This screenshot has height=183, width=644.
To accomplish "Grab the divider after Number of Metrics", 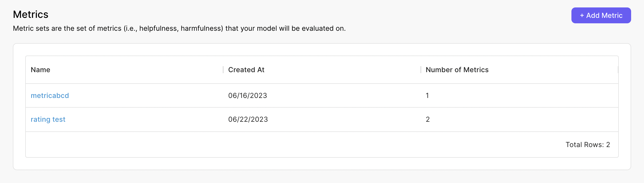I will coord(618,70).
